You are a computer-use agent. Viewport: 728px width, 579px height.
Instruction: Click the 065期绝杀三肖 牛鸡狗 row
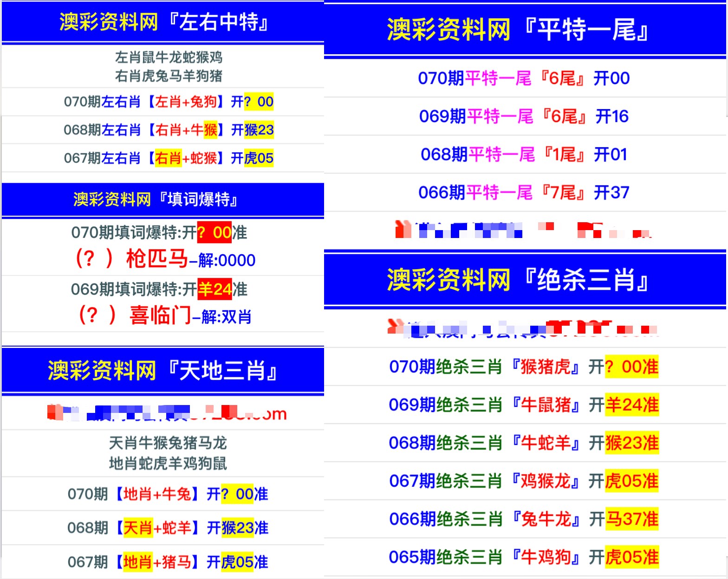coord(524,557)
